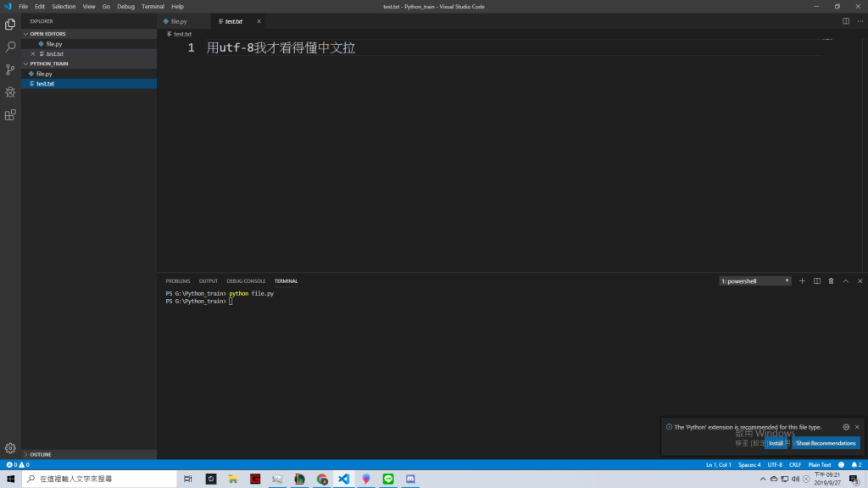868x488 pixels.
Task: Open notification settings gear icon
Action: [x=846, y=427]
